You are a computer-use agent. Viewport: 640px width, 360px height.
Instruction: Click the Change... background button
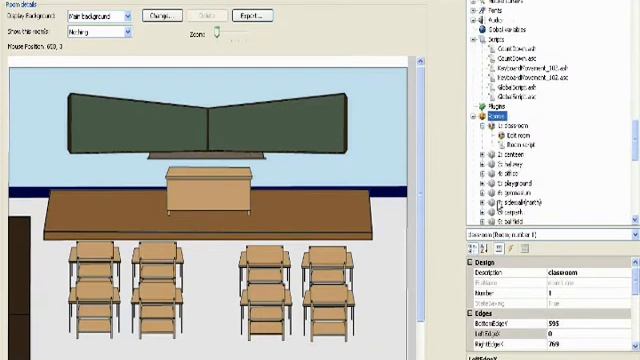point(162,16)
